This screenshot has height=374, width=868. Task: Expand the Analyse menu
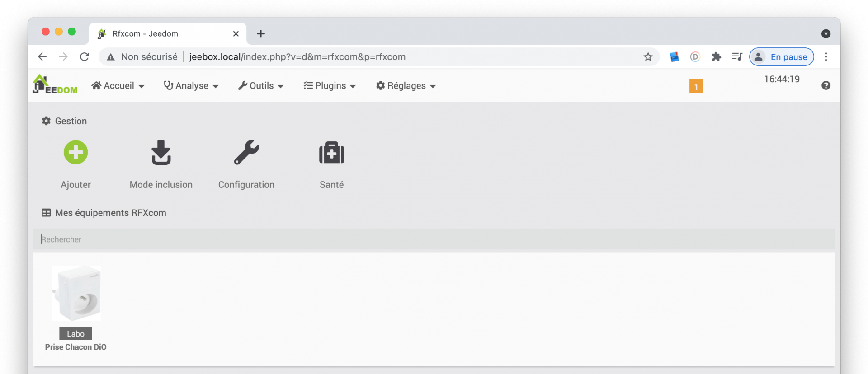coord(191,86)
